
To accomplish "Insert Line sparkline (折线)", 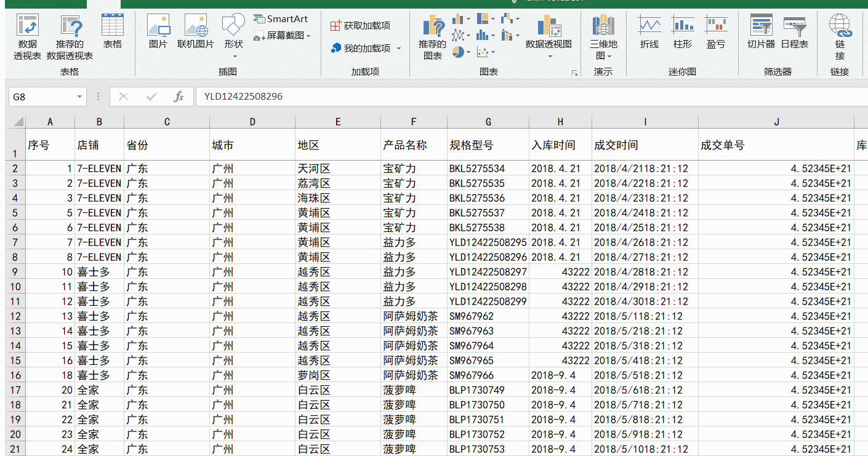I will point(649,32).
